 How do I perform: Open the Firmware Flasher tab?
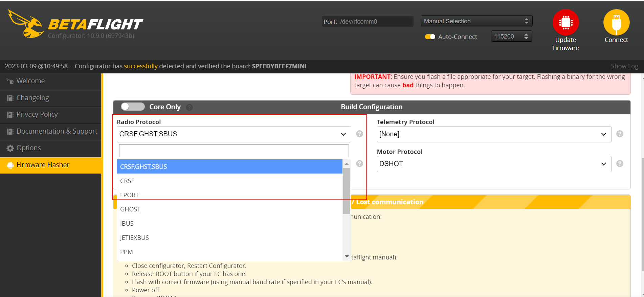[51, 165]
